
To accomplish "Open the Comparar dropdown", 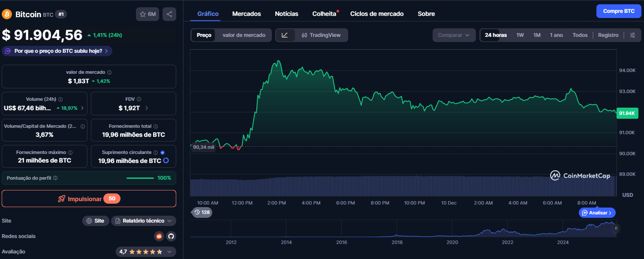I will click(x=454, y=35).
